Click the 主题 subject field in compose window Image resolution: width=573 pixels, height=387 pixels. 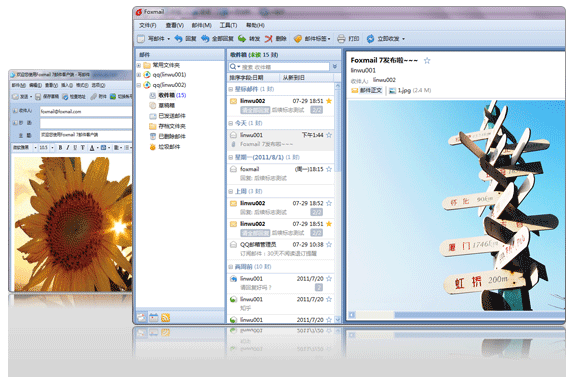tap(86, 135)
